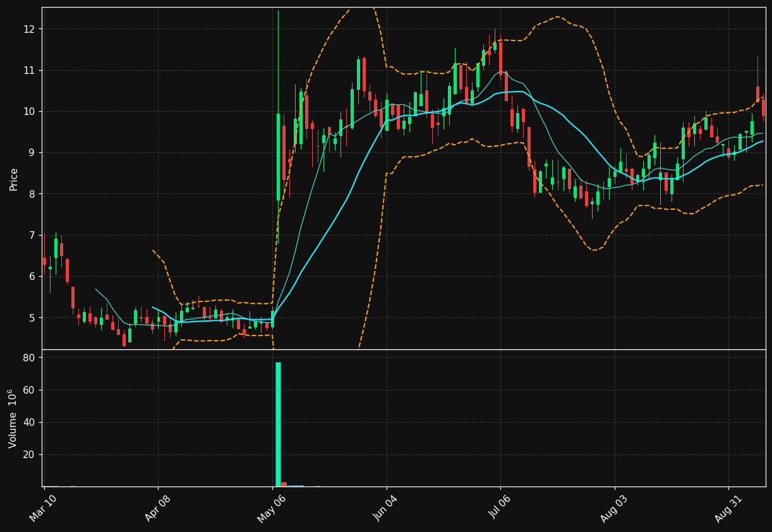
Task: Click the 'Aug 31' date label
Action: click(728, 509)
